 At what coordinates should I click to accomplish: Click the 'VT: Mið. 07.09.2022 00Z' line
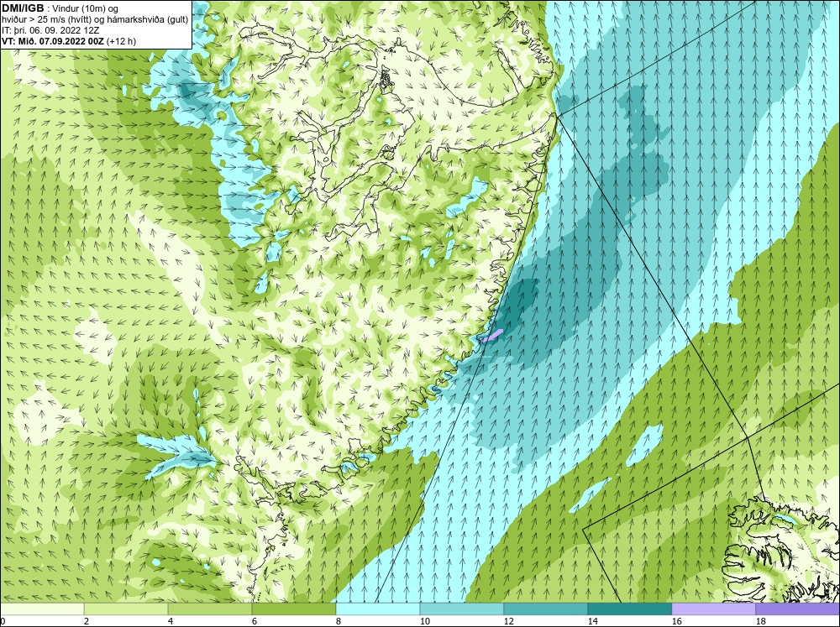click(x=54, y=41)
